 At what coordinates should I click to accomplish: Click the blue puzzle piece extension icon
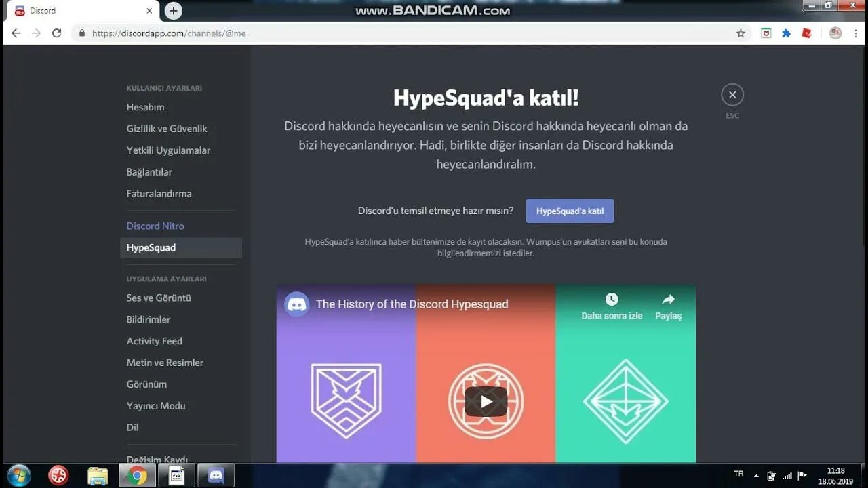coord(786,33)
